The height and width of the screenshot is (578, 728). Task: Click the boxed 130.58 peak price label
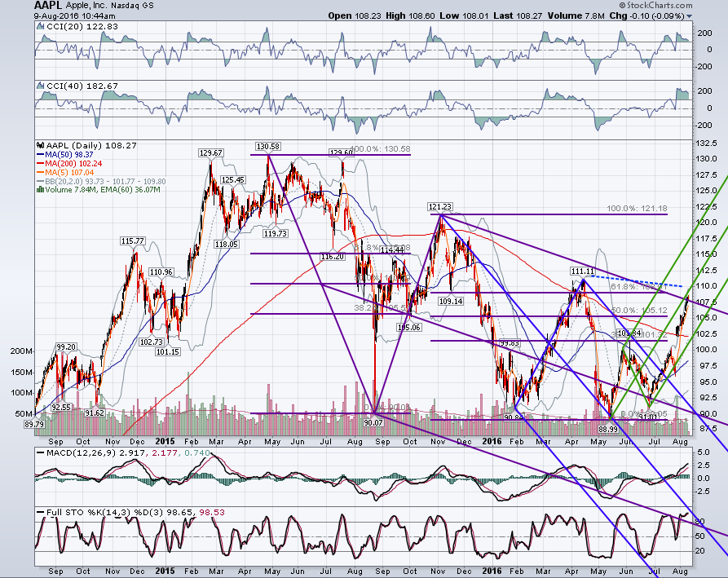(268, 146)
